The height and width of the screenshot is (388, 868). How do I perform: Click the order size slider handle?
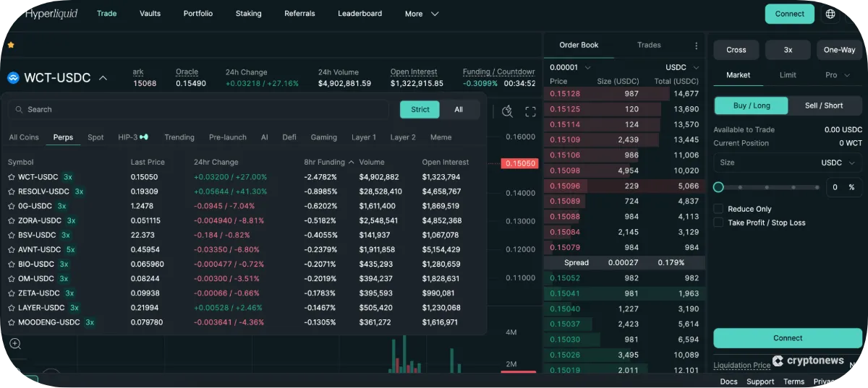coord(718,187)
